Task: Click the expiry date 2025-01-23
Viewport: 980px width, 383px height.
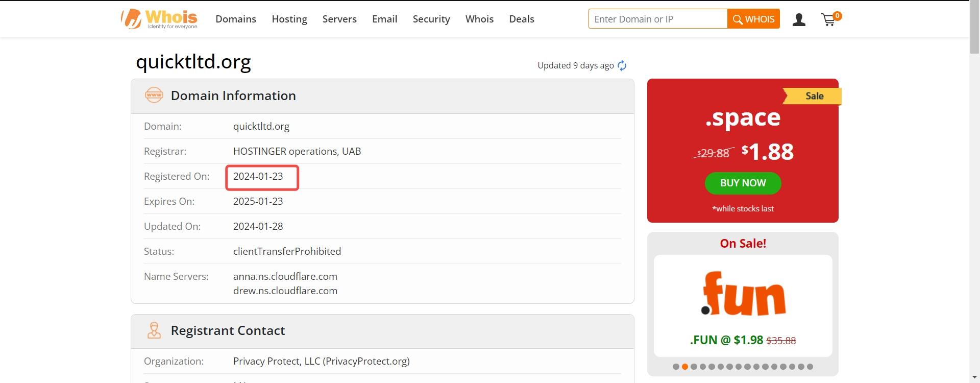Action: coord(258,201)
